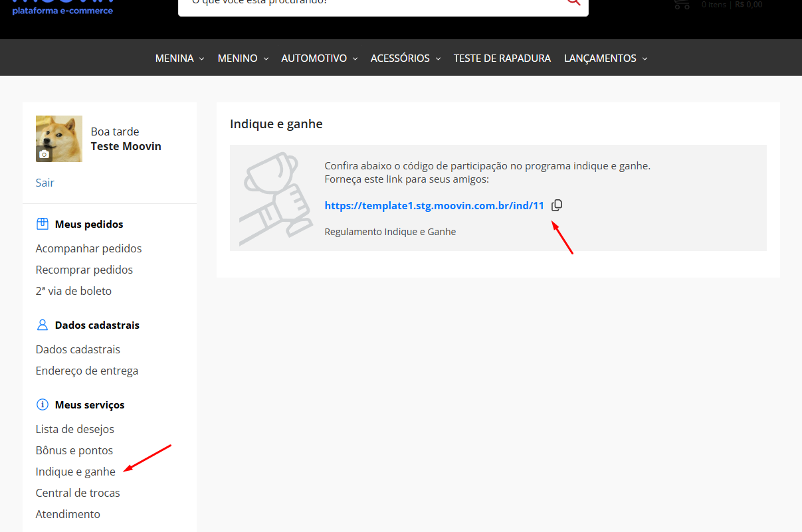Open the ACESSÓRIOS menu

(406, 58)
